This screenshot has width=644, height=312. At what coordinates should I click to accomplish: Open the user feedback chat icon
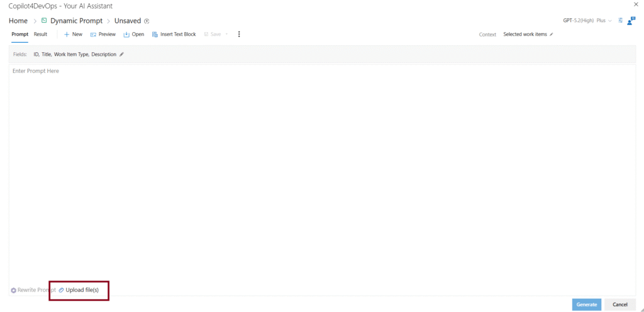pos(631,21)
